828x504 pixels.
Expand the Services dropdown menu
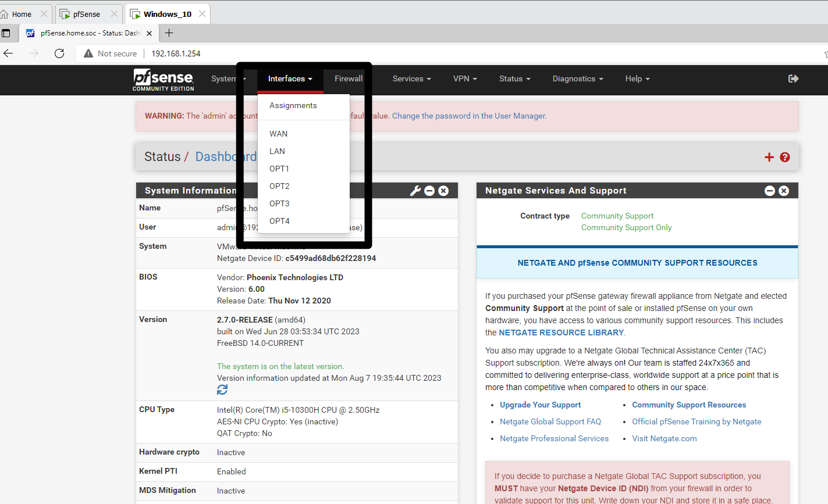[x=412, y=78]
